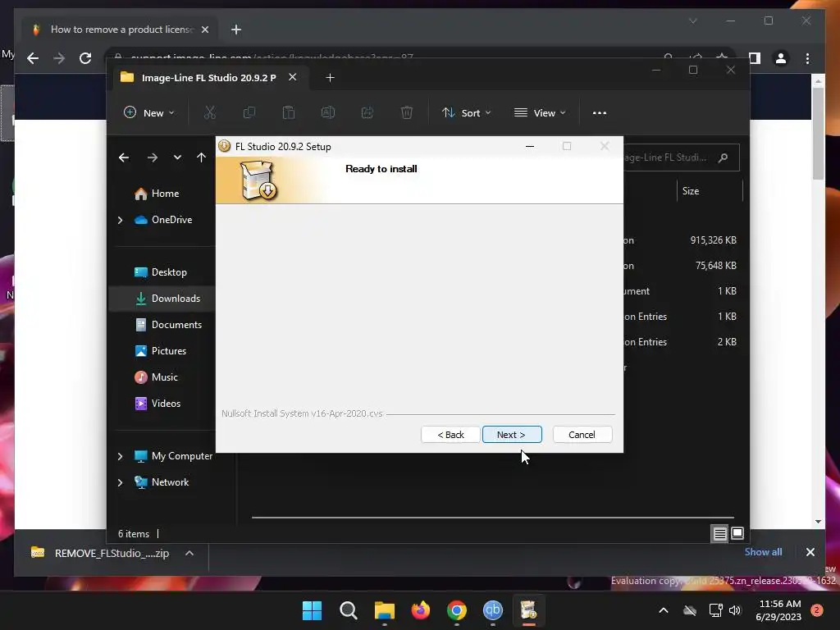Image resolution: width=840 pixels, height=630 pixels.
Task: Click Next in FL Studio Setup
Action: pyautogui.click(x=512, y=435)
